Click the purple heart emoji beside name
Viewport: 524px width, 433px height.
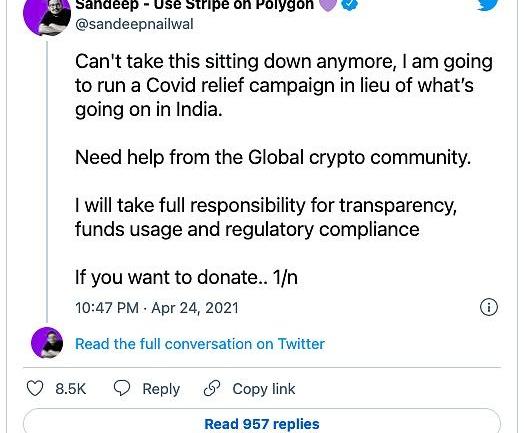pos(328,5)
